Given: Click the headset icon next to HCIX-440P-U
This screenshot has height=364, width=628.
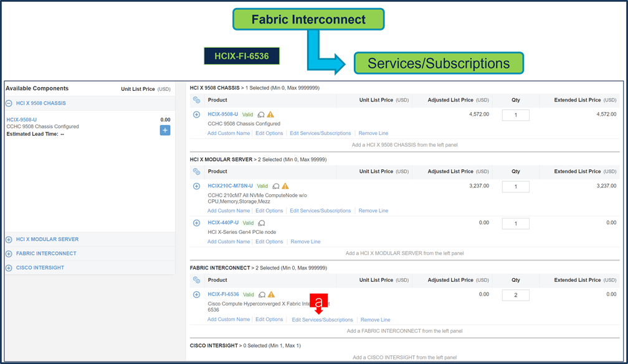Looking at the screenshot, I should [262, 223].
